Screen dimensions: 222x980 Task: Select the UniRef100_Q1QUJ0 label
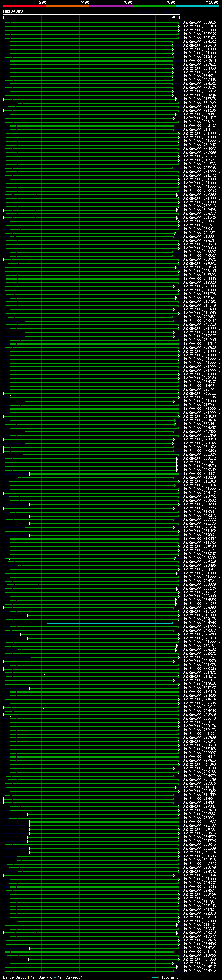[199, 57]
